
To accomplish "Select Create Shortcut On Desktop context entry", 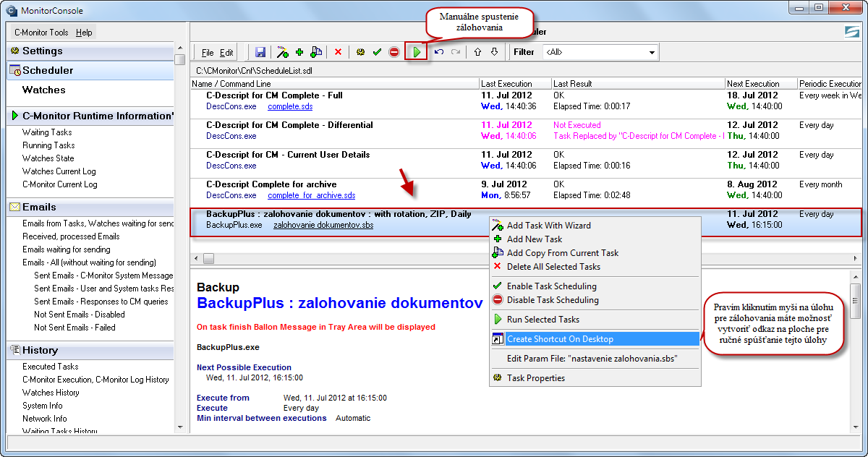I will (595, 339).
